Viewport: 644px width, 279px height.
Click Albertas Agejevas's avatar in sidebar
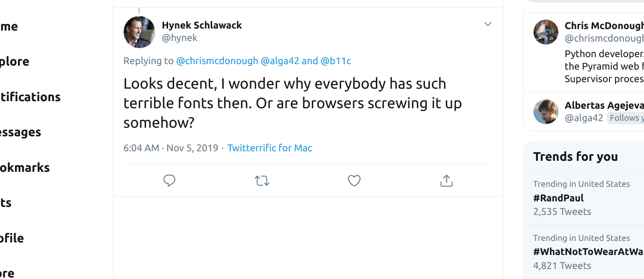pyautogui.click(x=546, y=112)
